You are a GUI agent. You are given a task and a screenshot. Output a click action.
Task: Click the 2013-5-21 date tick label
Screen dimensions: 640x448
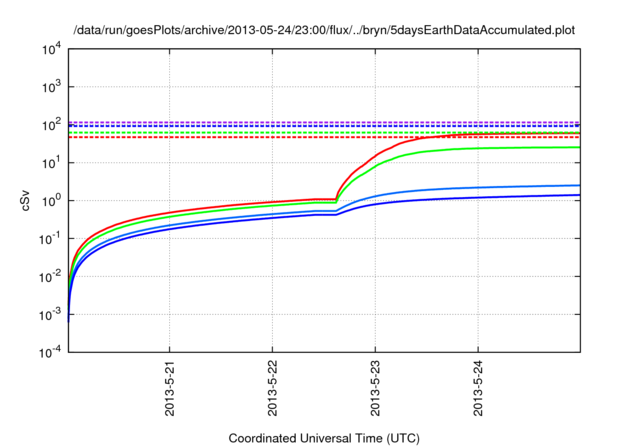pos(169,388)
